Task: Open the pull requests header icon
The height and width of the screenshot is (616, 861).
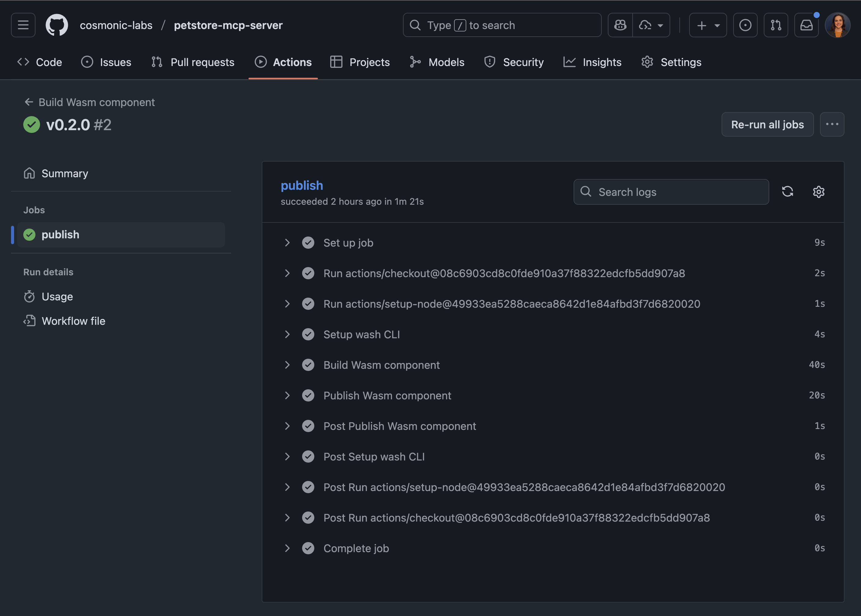Action: (x=776, y=25)
